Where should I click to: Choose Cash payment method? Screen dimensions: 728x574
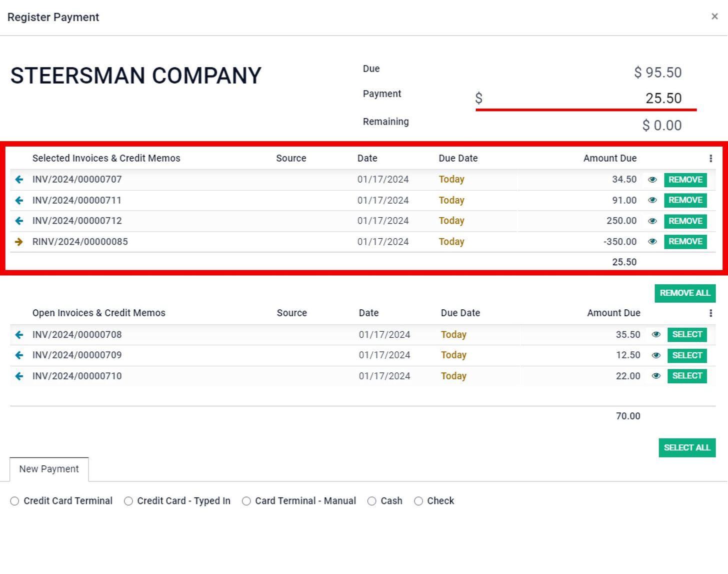pyautogui.click(x=371, y=501)
